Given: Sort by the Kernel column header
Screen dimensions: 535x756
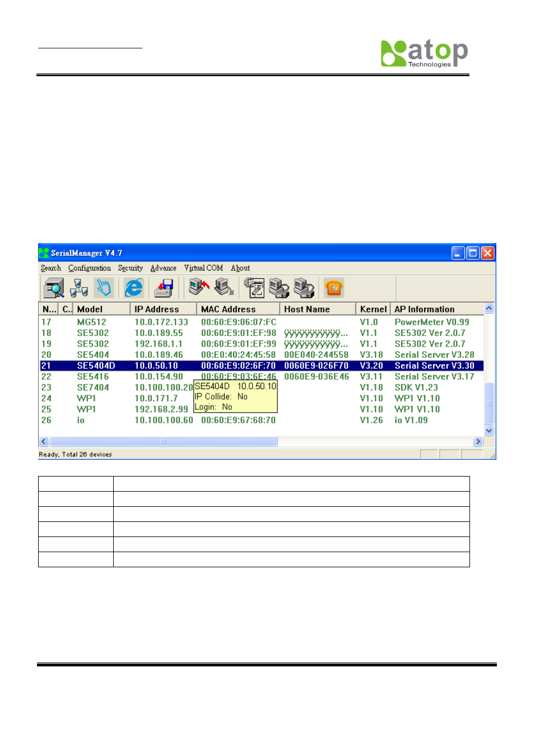Looking at the screenshot, I should click(373, 309).
